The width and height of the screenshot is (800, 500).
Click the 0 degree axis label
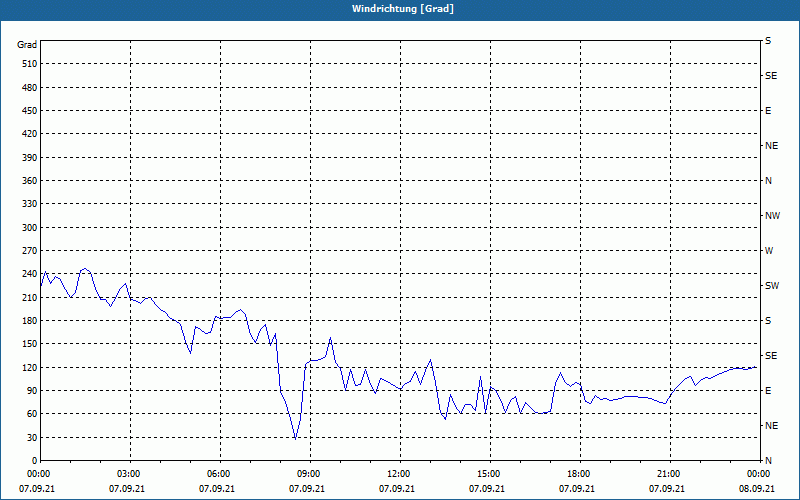click(x=34, y=461)
